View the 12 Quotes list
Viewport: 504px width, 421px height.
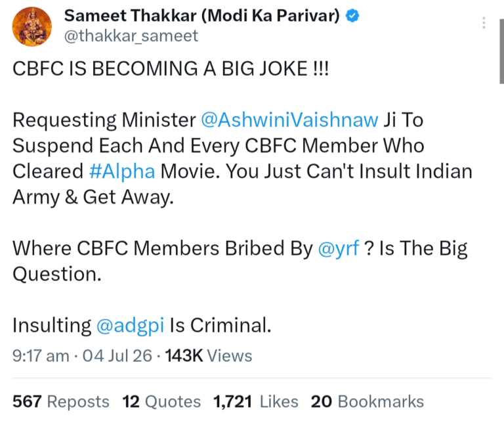161,402
